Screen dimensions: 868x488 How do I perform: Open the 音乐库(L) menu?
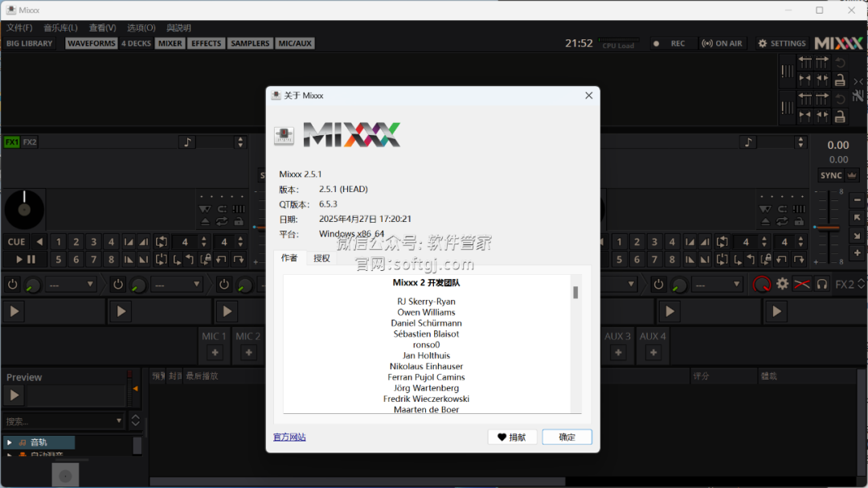click(x=60, y=27)
